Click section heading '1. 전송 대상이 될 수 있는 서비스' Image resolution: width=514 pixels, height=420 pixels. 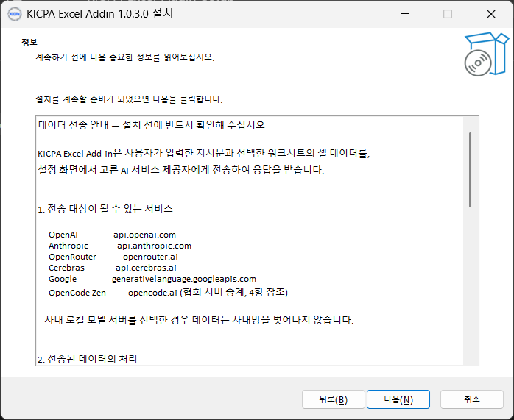[105, 209]
